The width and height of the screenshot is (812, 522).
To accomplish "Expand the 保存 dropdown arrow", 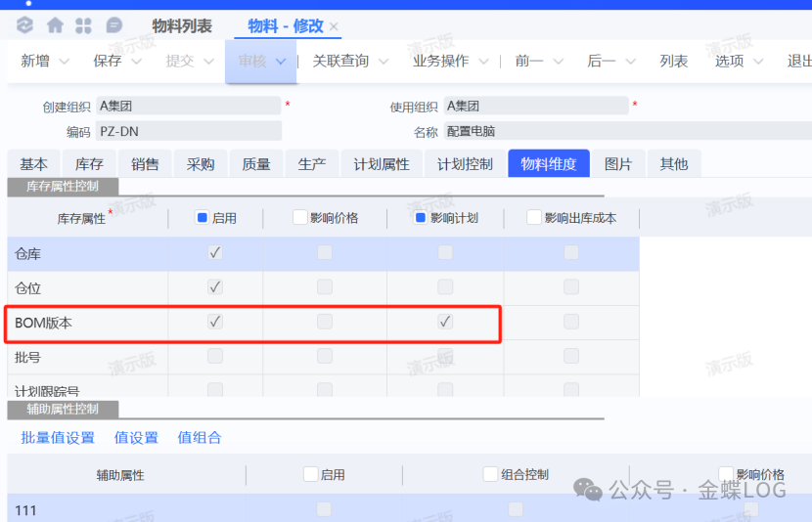I will coord(137,62).
